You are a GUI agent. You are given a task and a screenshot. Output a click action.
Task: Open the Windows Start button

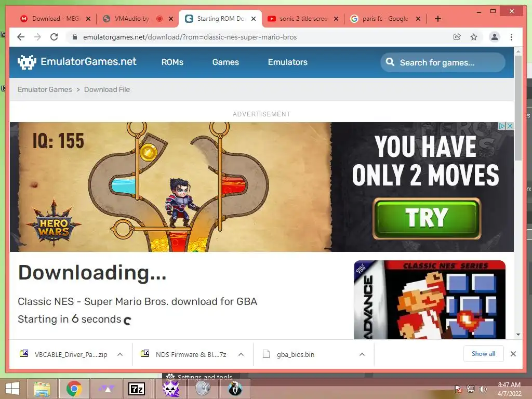[12, 389]
